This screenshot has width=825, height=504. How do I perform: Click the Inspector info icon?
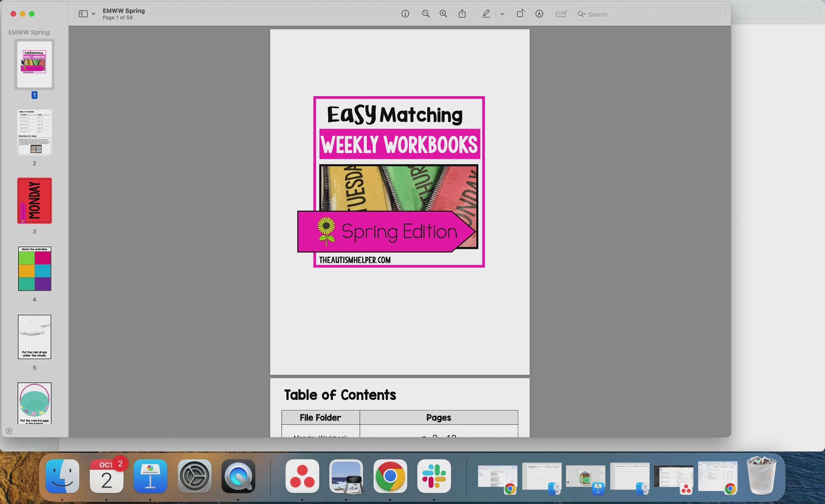(405, 14)
